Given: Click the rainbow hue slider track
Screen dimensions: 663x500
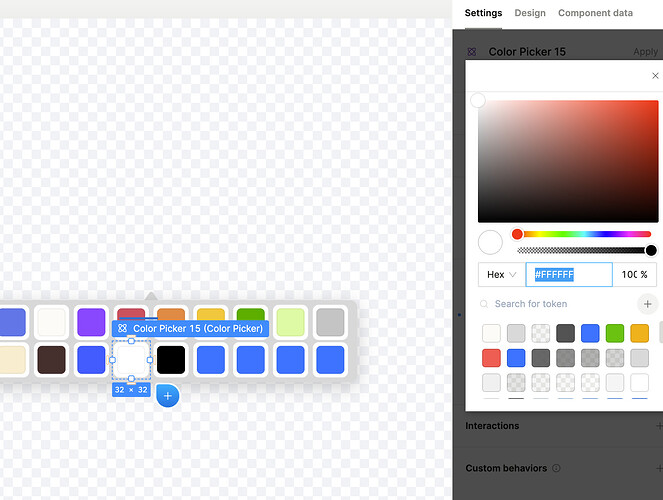Looking at the screenshot, I should (x=584, y=234).
